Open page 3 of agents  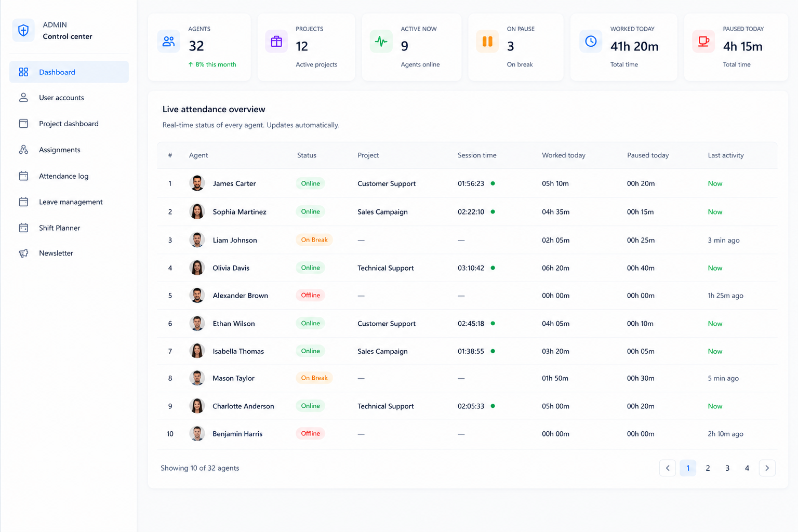point(727,468)
